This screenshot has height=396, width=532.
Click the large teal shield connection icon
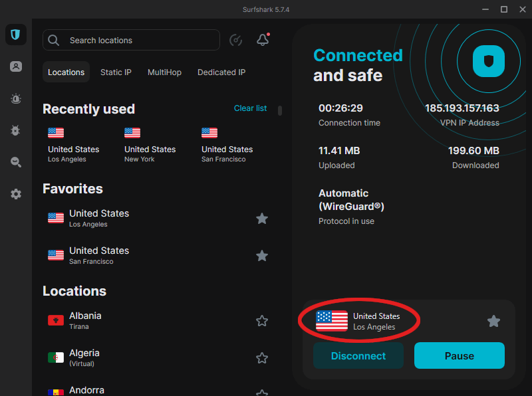[x=489, y=61]
